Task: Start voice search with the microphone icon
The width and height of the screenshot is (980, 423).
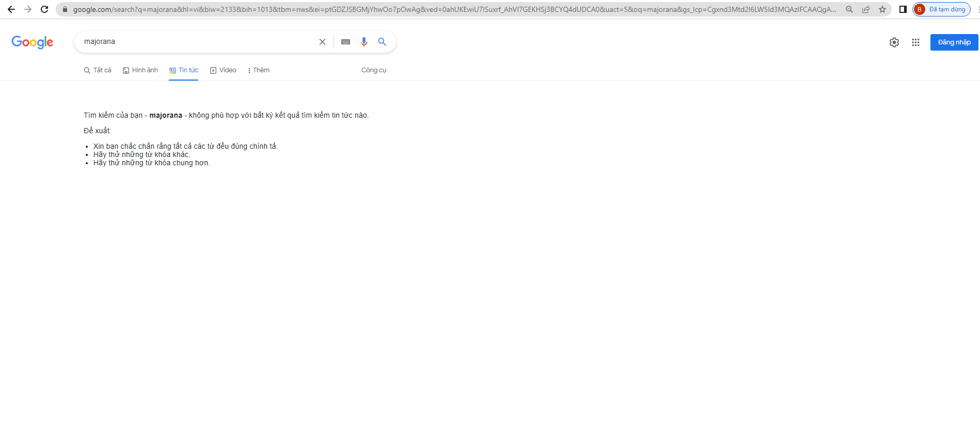Action: [364, 42]
